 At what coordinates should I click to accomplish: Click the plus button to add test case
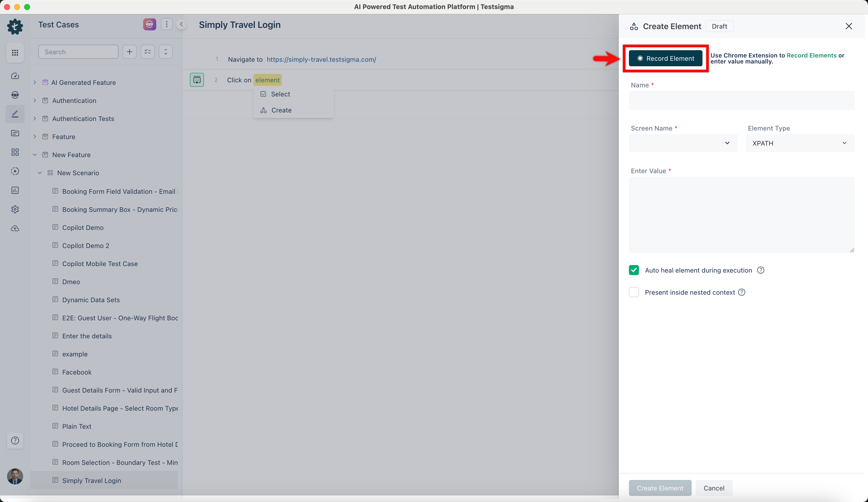pos(130,52)
